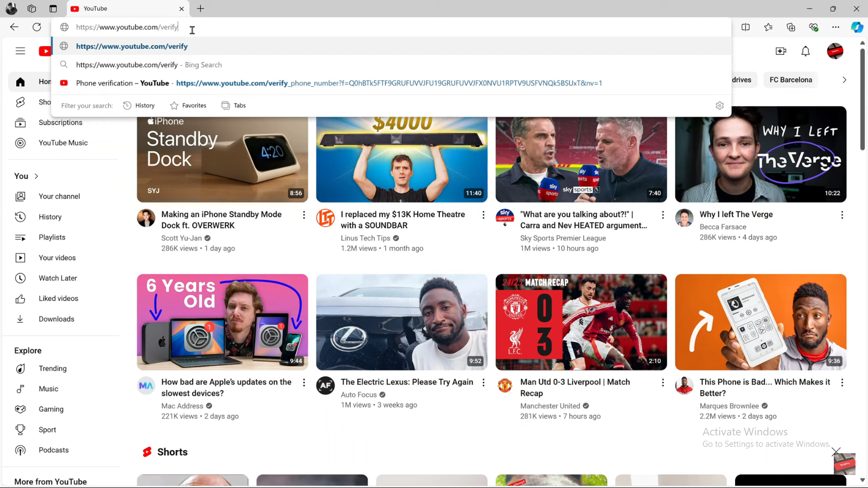The width and height of the screenshot is (868, 488).
Task: Click in the address bar field
Action: click(391, 27)
